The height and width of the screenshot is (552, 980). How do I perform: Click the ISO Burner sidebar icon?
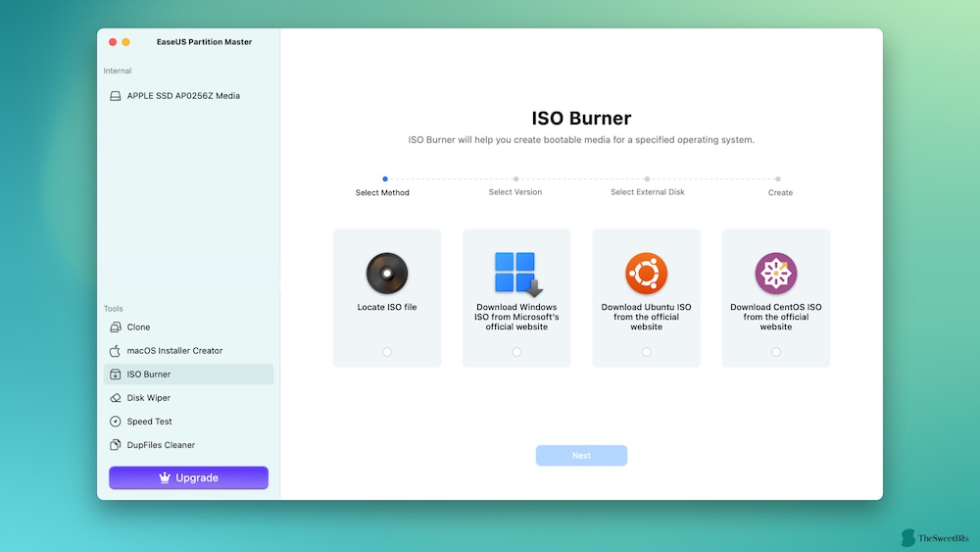(x=115, y=375)
